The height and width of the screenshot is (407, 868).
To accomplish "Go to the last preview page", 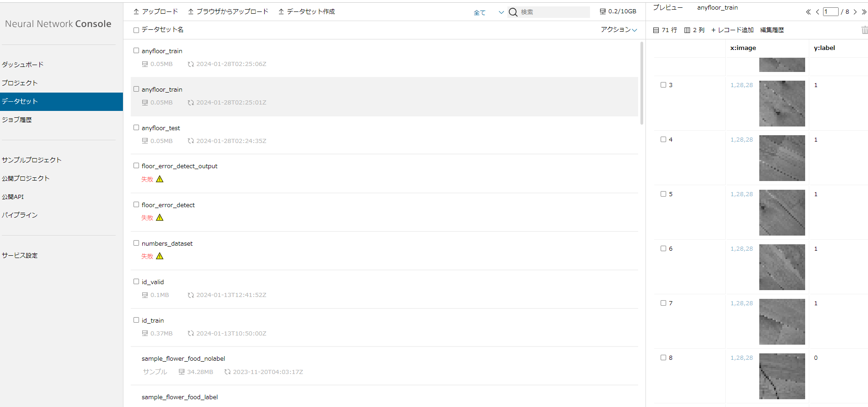I will pyautogui.click(x=864, y=12).
